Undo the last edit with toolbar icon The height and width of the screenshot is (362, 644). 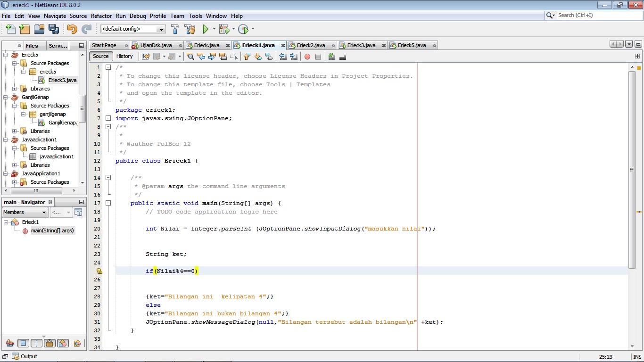point(72,29)
